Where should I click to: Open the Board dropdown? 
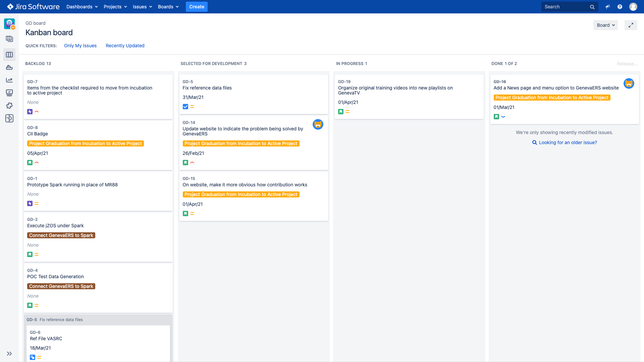coord(605,25)
